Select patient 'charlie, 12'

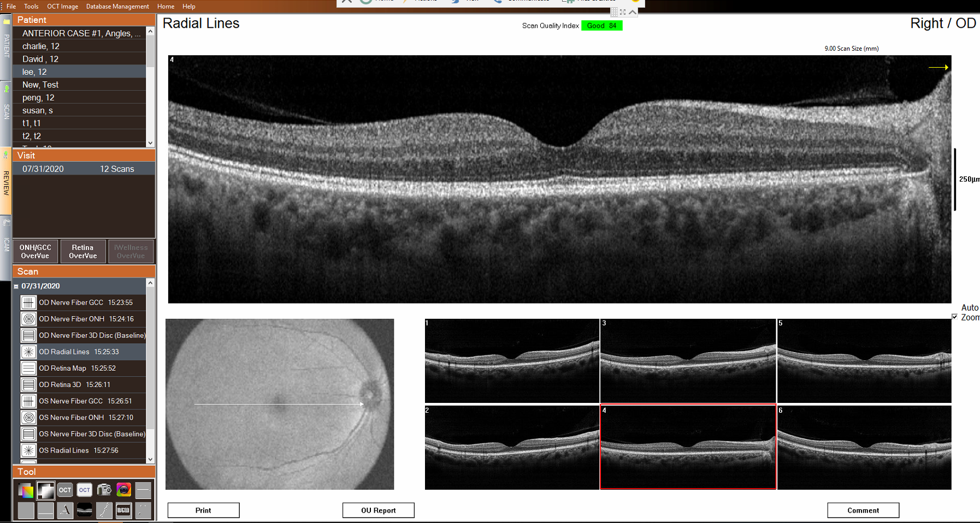coord(79,46)
